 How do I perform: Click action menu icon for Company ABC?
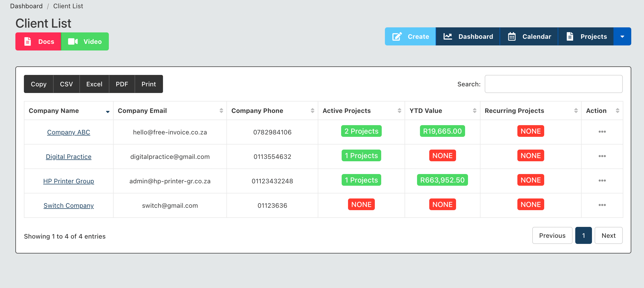[x=601, y=132]
